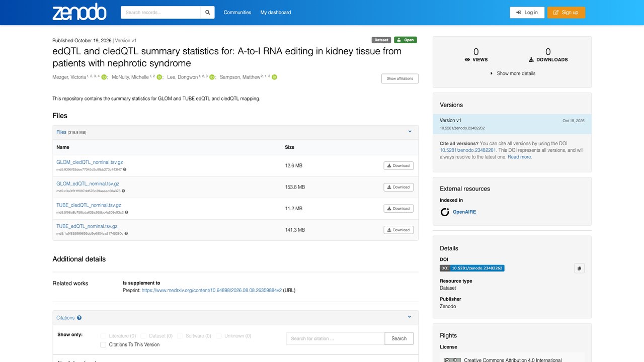Copy the DOI with the clipboard icon
This screenshot has width=644, height=362.
[x=579, y=268]
